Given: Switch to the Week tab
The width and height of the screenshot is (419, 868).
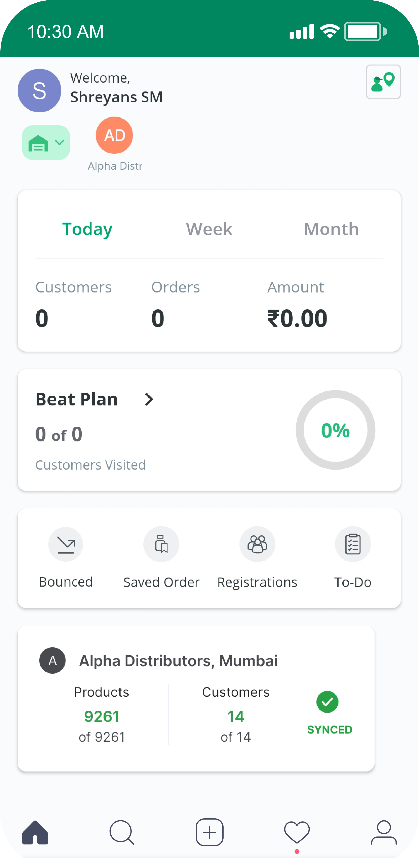Looking at the screenshot, I should [209, 229].
